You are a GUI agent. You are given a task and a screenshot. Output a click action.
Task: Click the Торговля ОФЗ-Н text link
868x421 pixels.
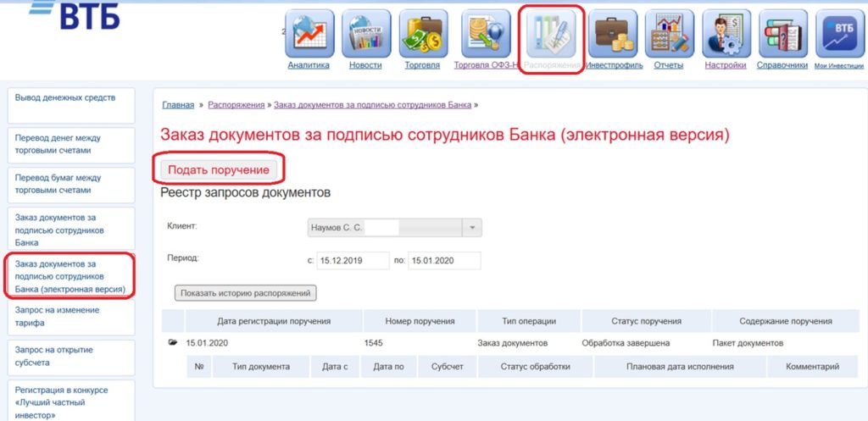click(x=486, y=65)
